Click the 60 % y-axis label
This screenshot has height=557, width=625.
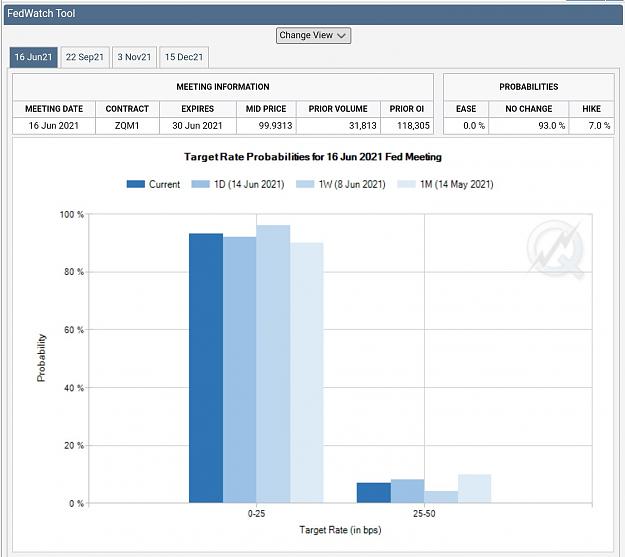[x=74, y=330]
